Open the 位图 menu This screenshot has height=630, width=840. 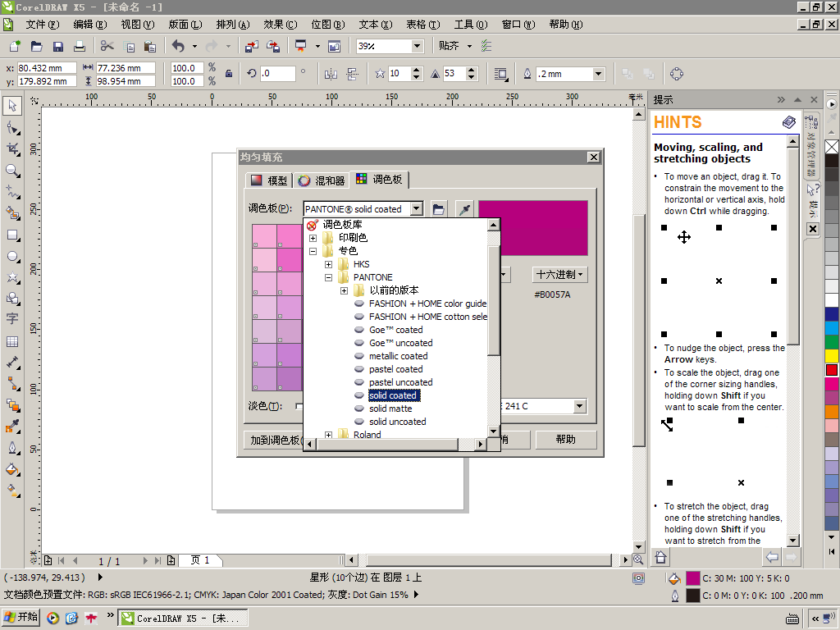(328, 25)
